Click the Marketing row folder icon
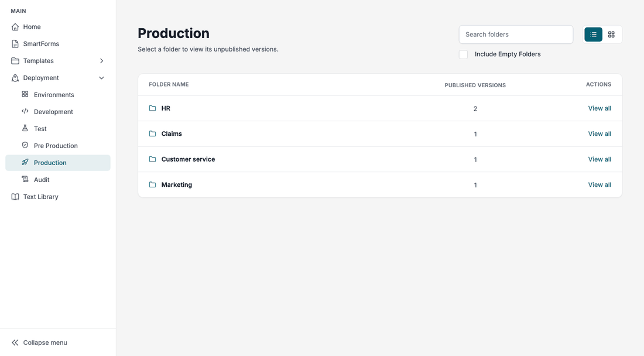This screenshot has height=356, width=644. click(x=152, y=185)
